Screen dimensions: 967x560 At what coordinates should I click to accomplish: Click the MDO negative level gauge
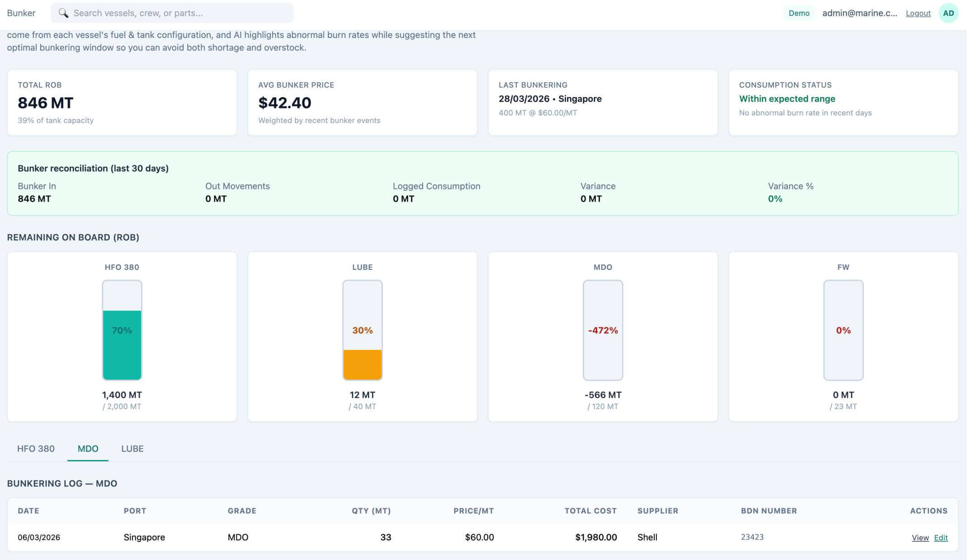[x=603, y=330]
